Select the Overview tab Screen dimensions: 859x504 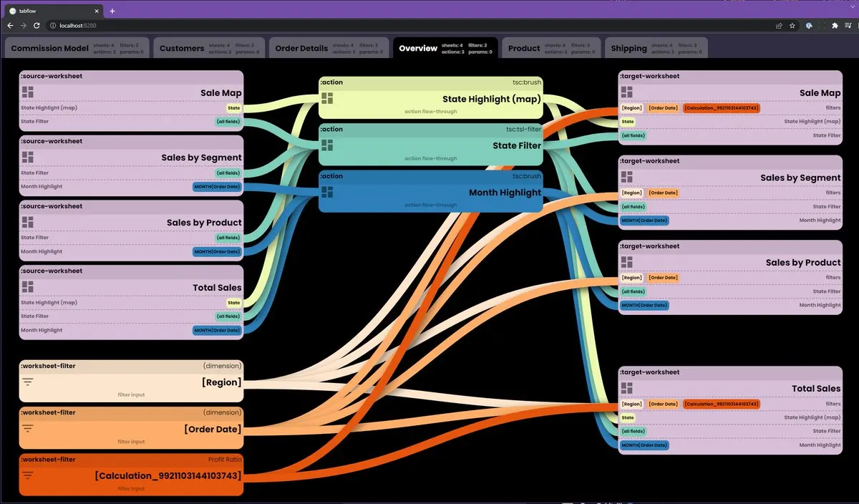pyautogui.click(x=445, y=48)
